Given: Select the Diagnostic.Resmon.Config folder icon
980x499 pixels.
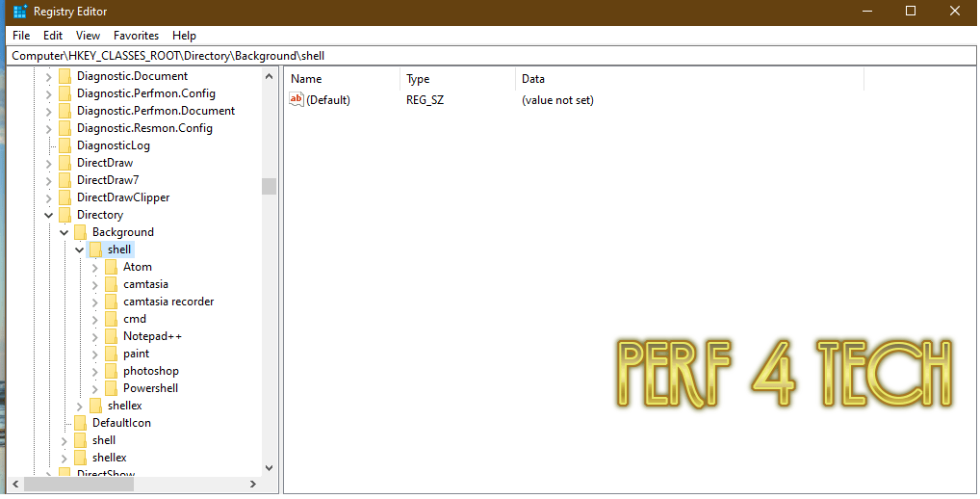Looking at the screenshot, I should [x=65, y=128].
